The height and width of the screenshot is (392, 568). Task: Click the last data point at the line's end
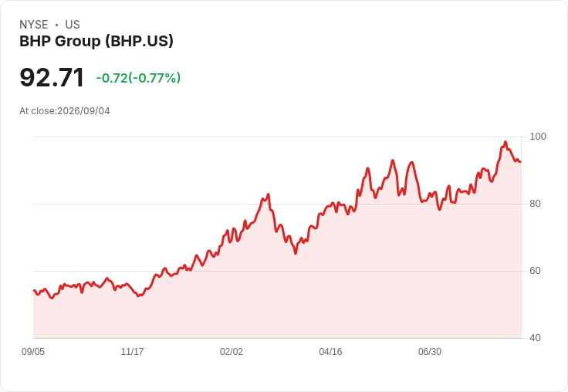click(x=521, y=161)
